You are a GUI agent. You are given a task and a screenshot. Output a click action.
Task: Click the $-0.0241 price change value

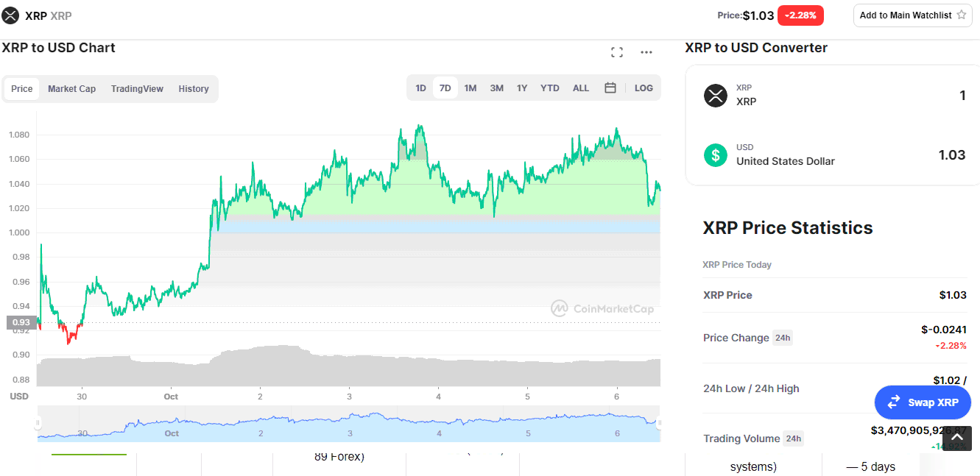pos(944,330)
